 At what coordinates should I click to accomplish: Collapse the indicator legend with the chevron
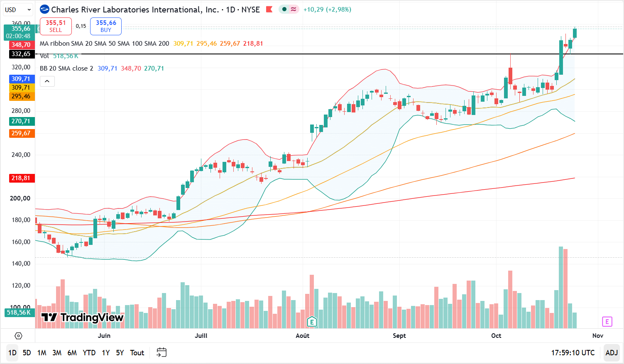click(47, 81)
